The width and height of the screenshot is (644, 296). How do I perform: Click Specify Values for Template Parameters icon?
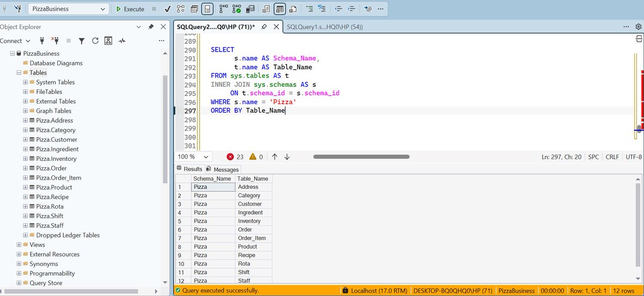(368, 9)
